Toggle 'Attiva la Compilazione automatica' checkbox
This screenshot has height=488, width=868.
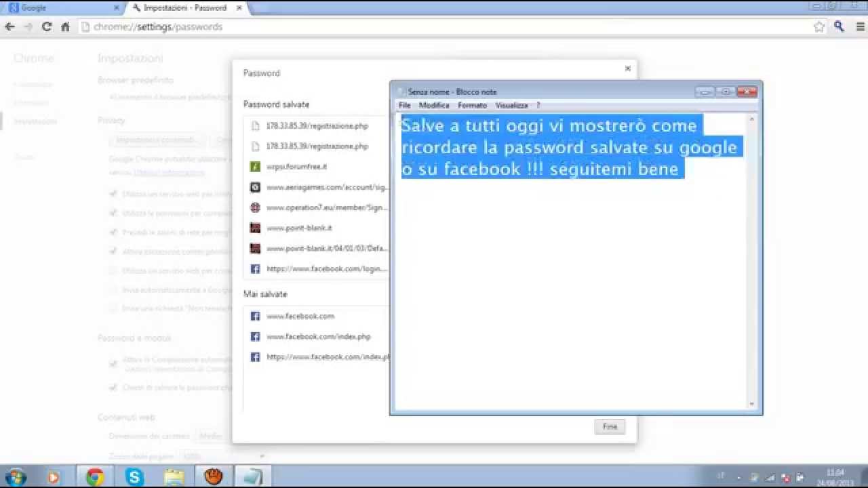click(x=113, y=363)
